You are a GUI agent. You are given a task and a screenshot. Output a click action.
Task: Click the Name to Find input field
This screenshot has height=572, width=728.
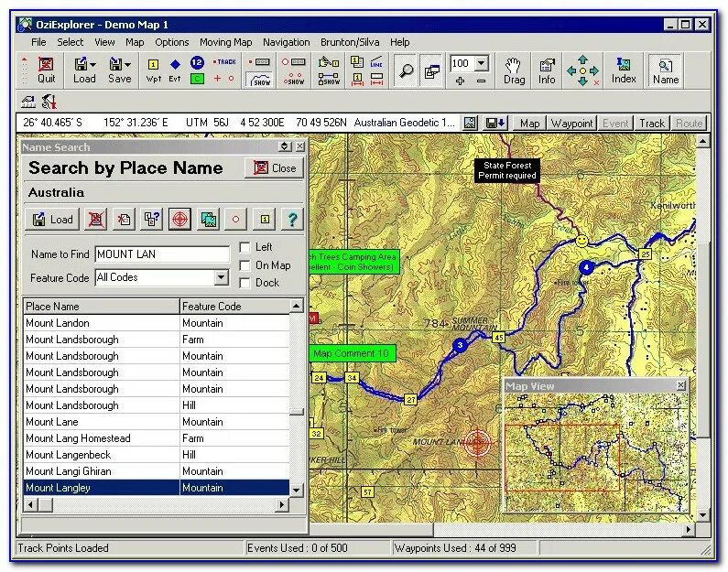coord(162,254)
